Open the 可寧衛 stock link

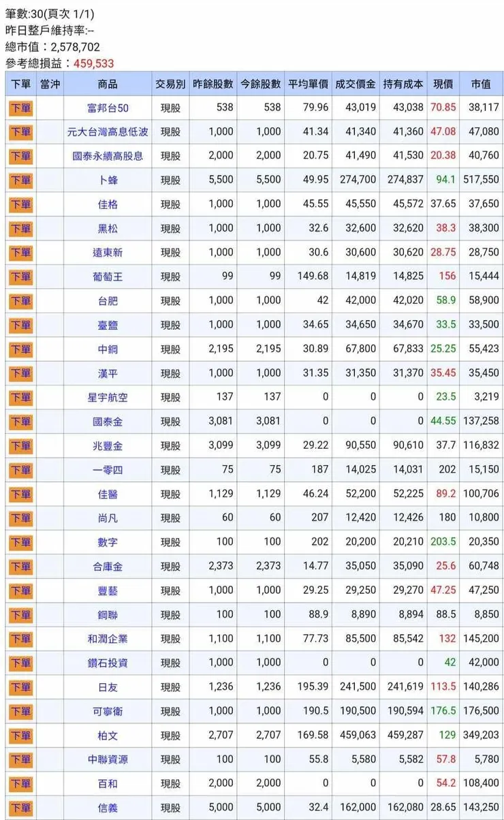pos(108,712)
